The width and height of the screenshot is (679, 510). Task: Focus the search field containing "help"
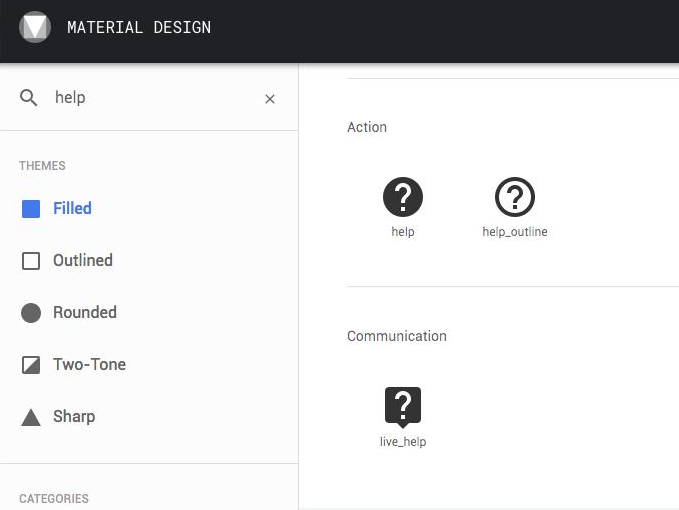tap(150, 98)
